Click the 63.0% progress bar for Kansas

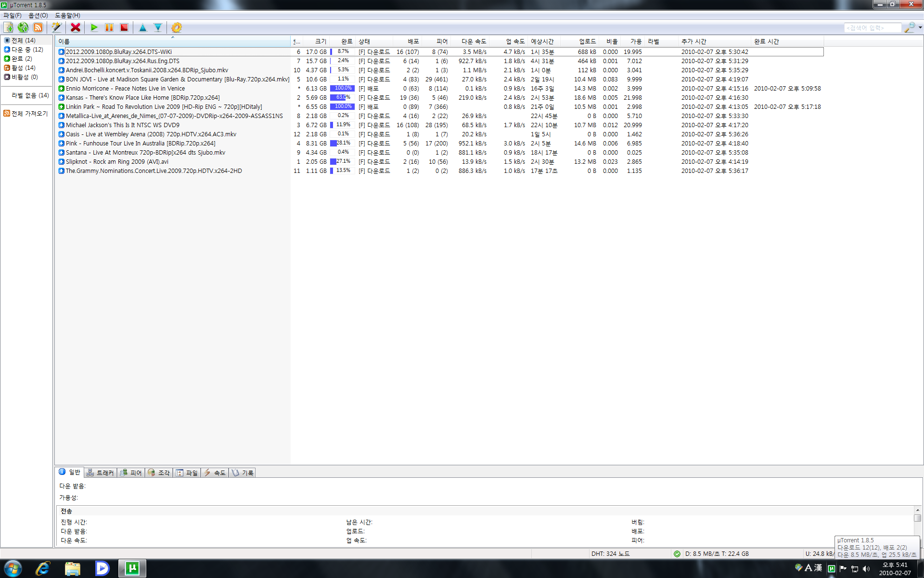click(342, 98)
